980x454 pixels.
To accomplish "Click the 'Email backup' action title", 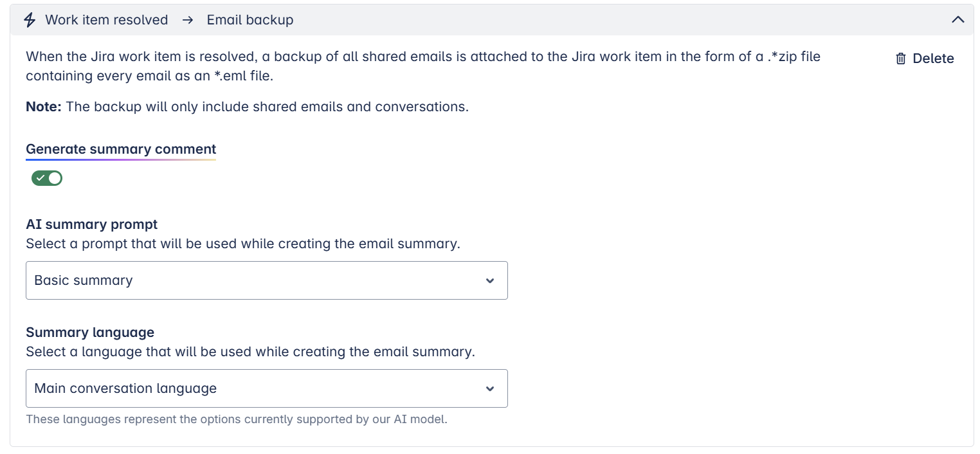I will click(x=250, y=20).
